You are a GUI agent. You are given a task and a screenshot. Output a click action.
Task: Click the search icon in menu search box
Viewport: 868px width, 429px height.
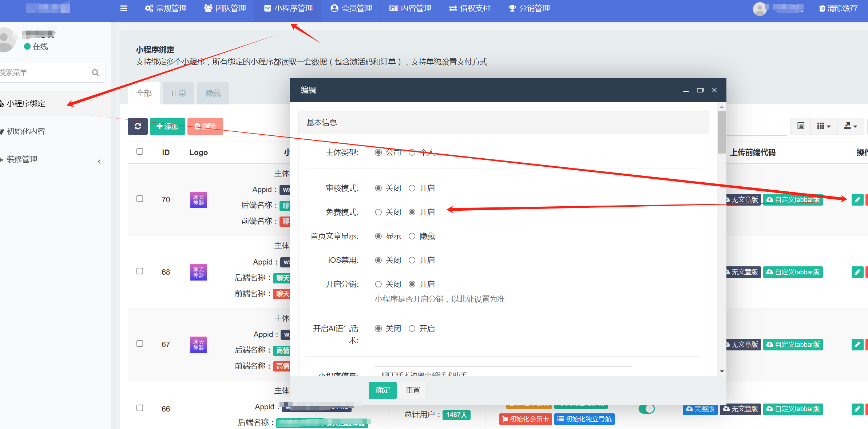coord(95,73)
